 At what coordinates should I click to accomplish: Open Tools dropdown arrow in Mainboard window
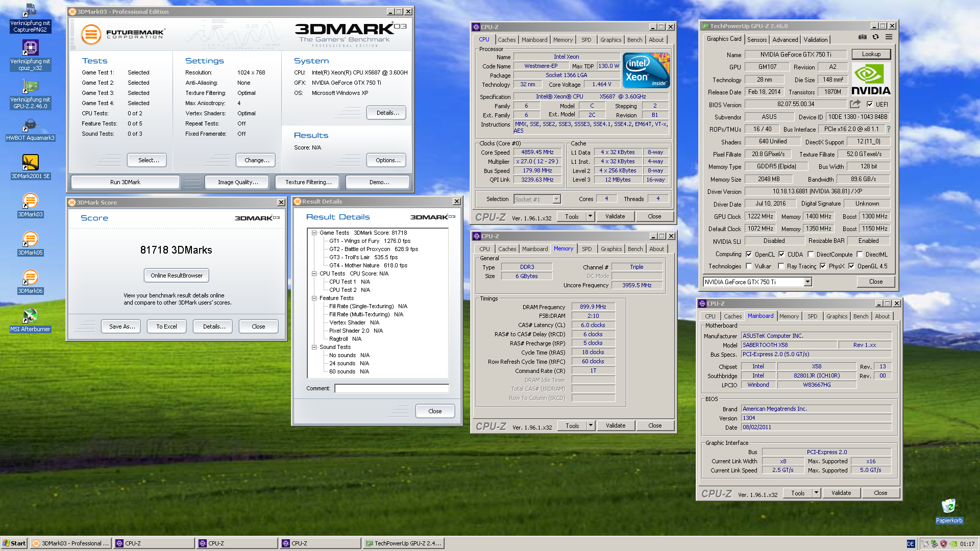tap(817, 493)
